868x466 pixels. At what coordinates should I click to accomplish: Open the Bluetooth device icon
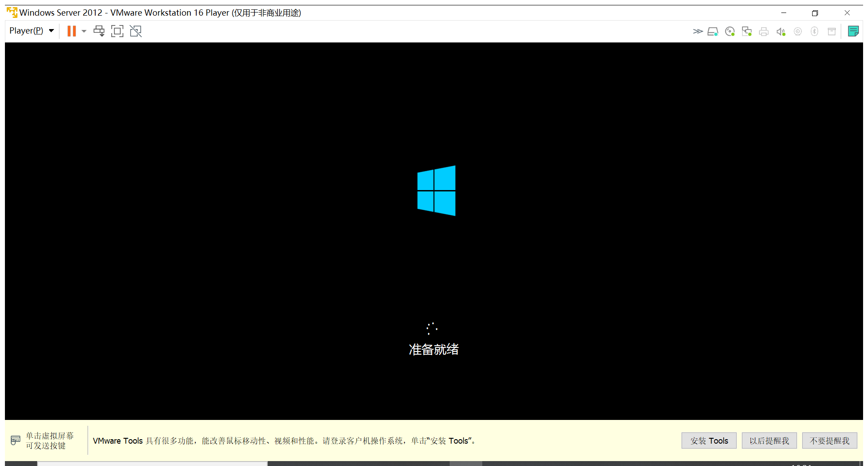[x=814, y=31]
